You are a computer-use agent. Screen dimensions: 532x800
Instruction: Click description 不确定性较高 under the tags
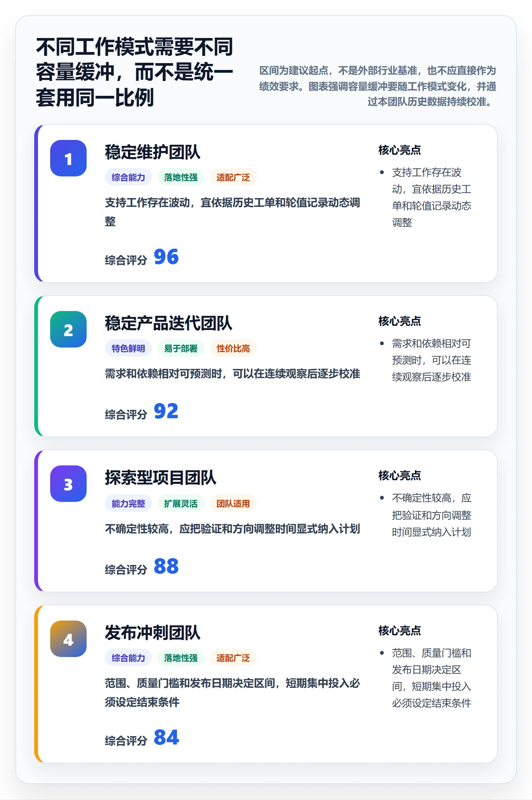[233, 529]
